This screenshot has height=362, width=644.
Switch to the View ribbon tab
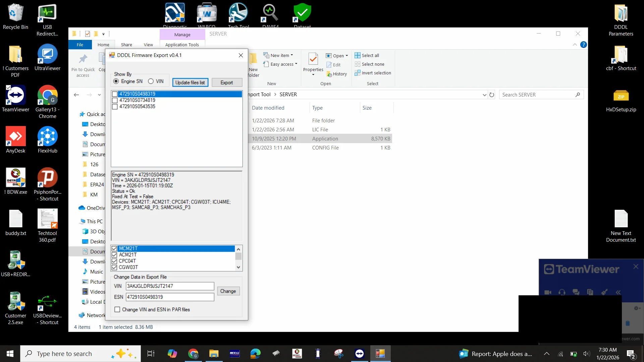148,45
